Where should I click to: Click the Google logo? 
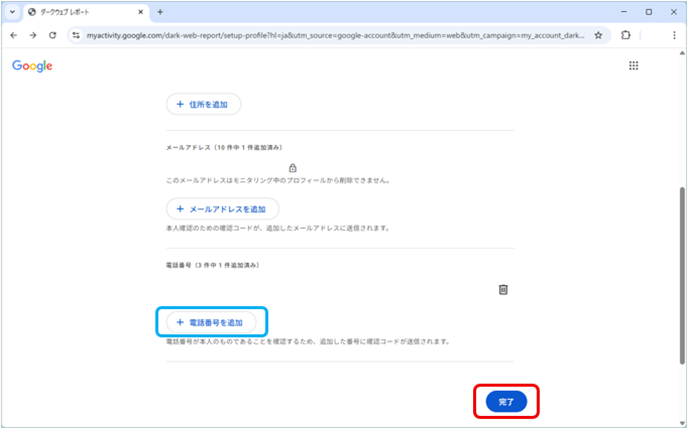(x=32, y=66)
